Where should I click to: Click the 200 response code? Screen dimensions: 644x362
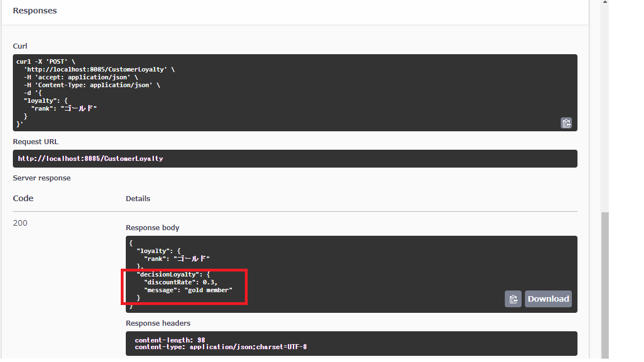tap(20, 223)
